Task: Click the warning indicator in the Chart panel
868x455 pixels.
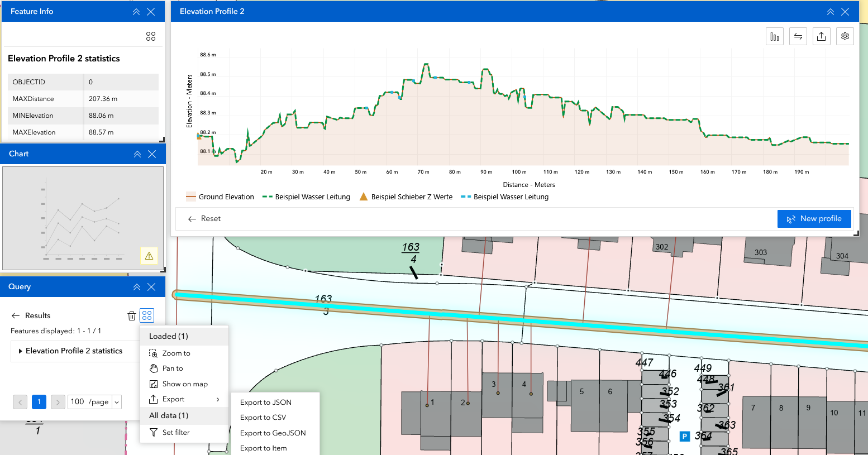Action: pos(149,255)
